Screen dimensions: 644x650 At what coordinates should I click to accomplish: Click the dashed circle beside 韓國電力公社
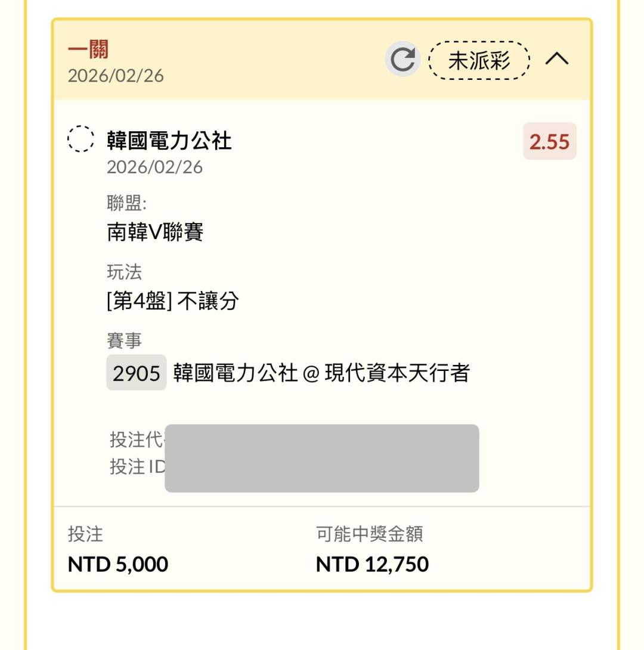(80, 140)
